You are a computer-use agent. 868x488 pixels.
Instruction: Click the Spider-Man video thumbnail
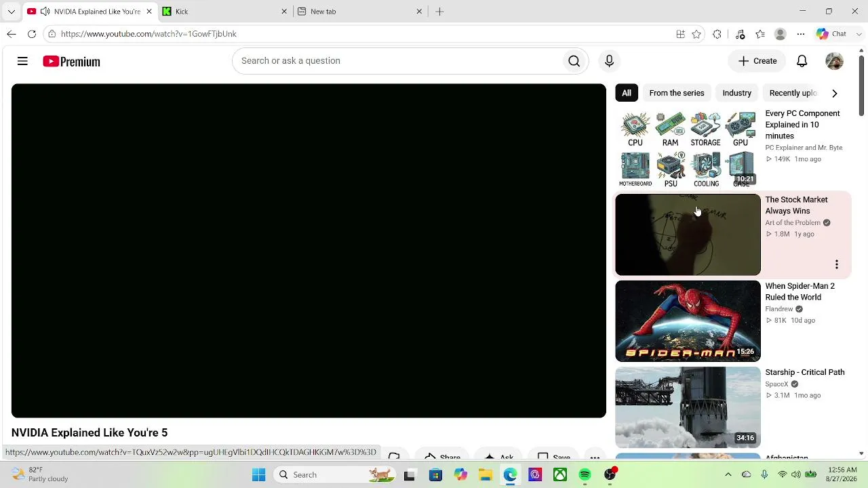(x=688, y=321)
